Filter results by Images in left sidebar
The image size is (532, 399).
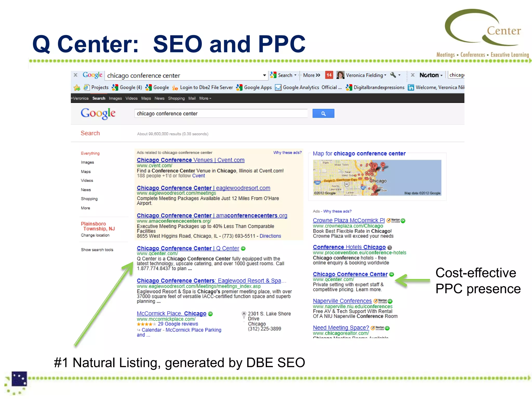click(87, 162)
